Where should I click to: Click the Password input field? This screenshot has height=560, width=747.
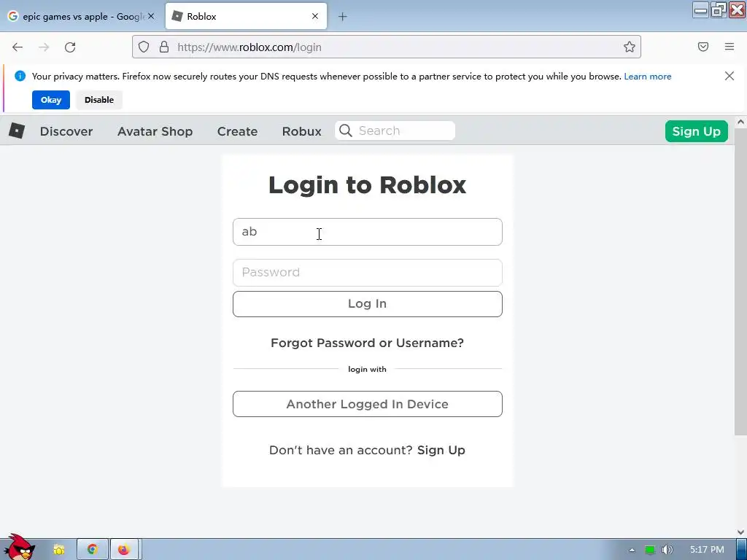coord(368,273)
